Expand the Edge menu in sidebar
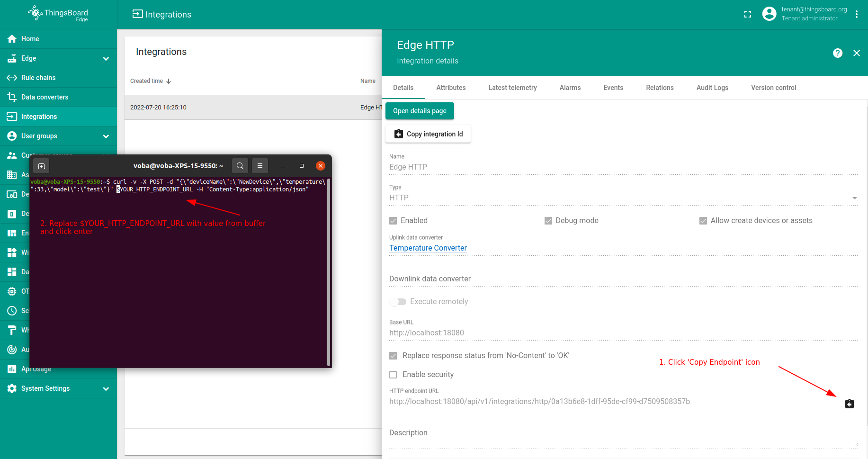Viewport: 868px width, 459px height. coord(106,58)
